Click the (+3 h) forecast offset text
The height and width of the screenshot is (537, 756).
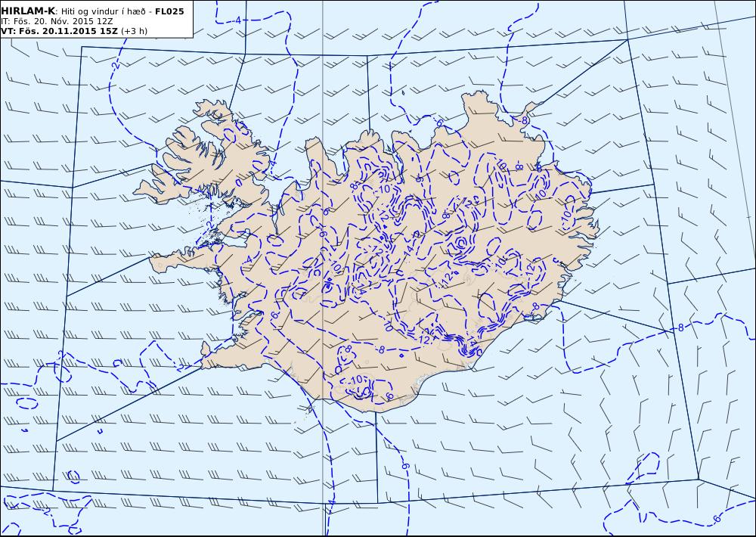(134, 31)
